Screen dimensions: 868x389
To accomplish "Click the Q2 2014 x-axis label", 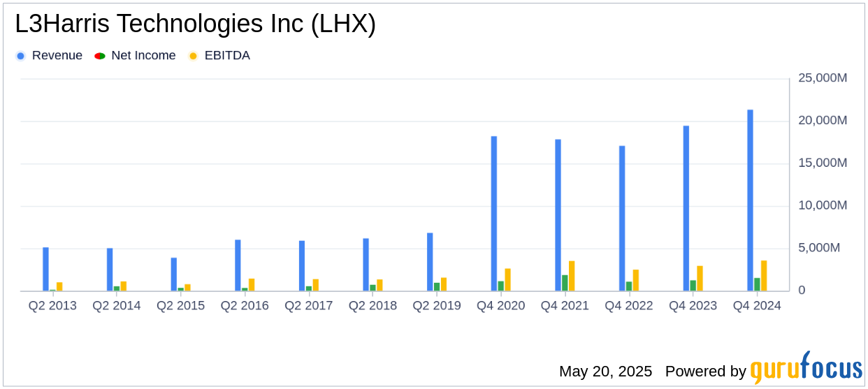I will [117, 306].
